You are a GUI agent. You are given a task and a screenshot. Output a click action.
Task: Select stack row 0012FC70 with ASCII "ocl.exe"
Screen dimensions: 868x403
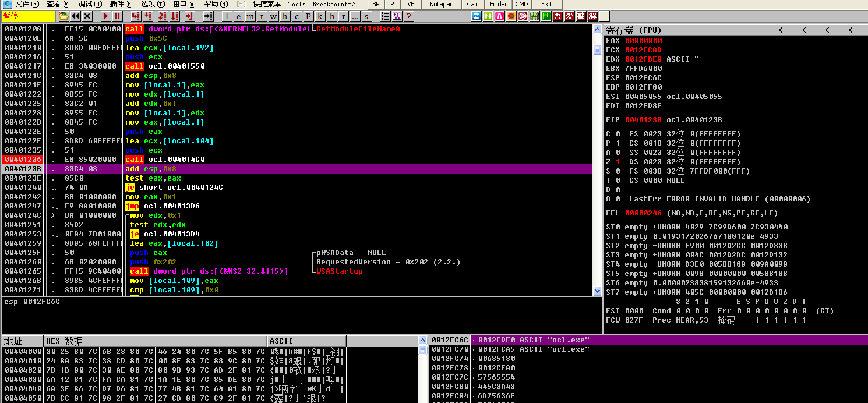click(648, 349)
